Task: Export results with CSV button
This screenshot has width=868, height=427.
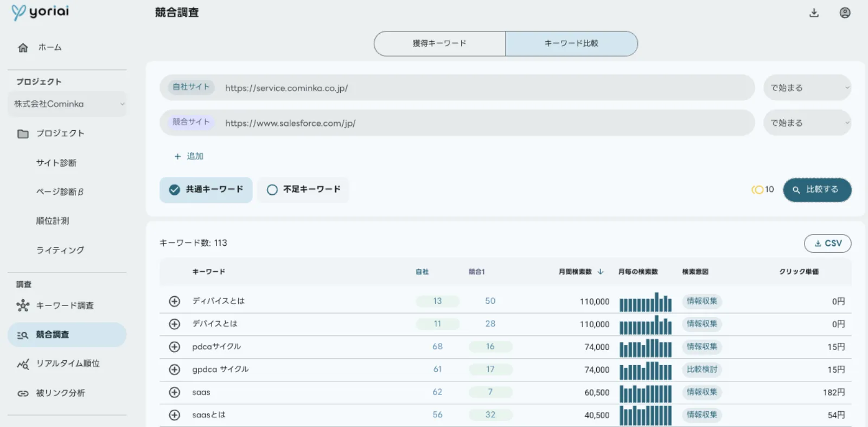Action: point(827,244)
